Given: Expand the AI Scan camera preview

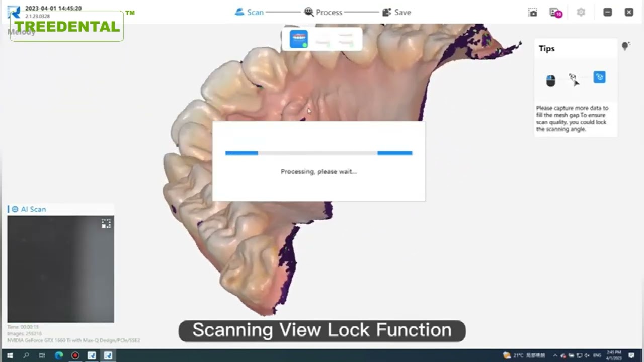Looking at the screenshot, I should click(106, 224).
